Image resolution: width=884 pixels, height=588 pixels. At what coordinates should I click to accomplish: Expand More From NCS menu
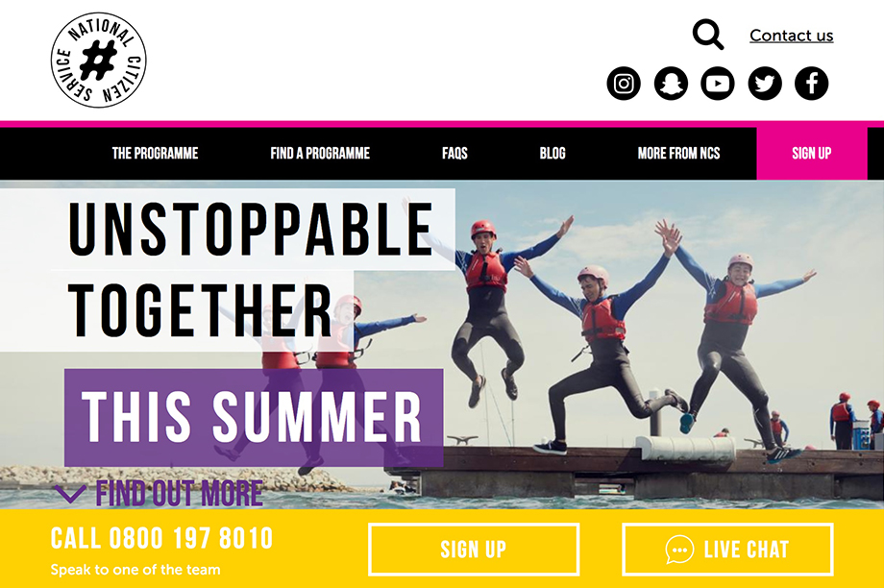click(678, 154)
